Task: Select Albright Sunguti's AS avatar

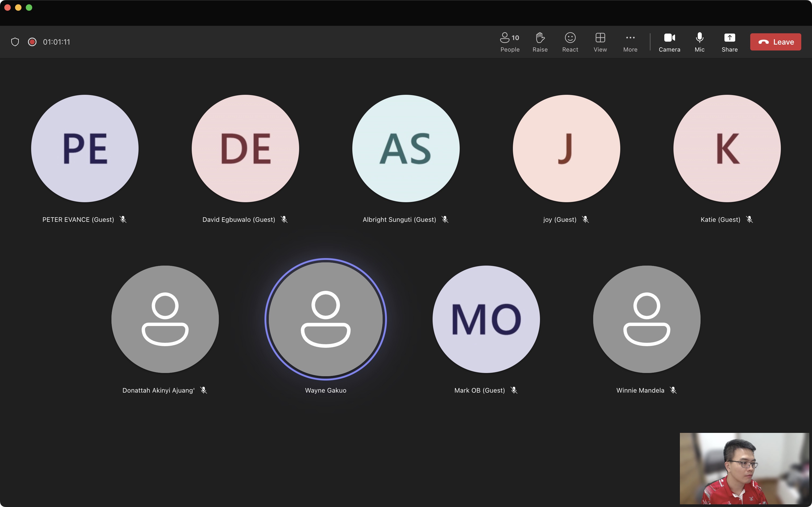Action: [x=406, y=148]
